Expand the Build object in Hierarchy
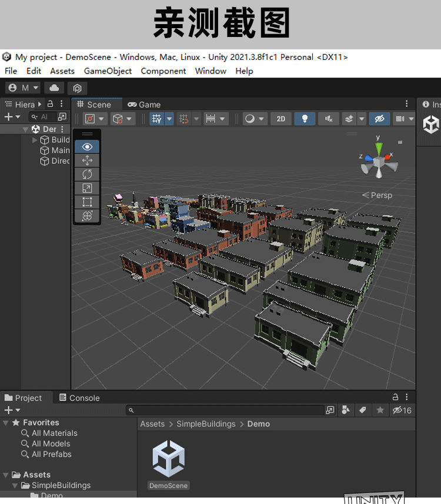Viewport: 441px width, 504px height. tap(35, 140)
